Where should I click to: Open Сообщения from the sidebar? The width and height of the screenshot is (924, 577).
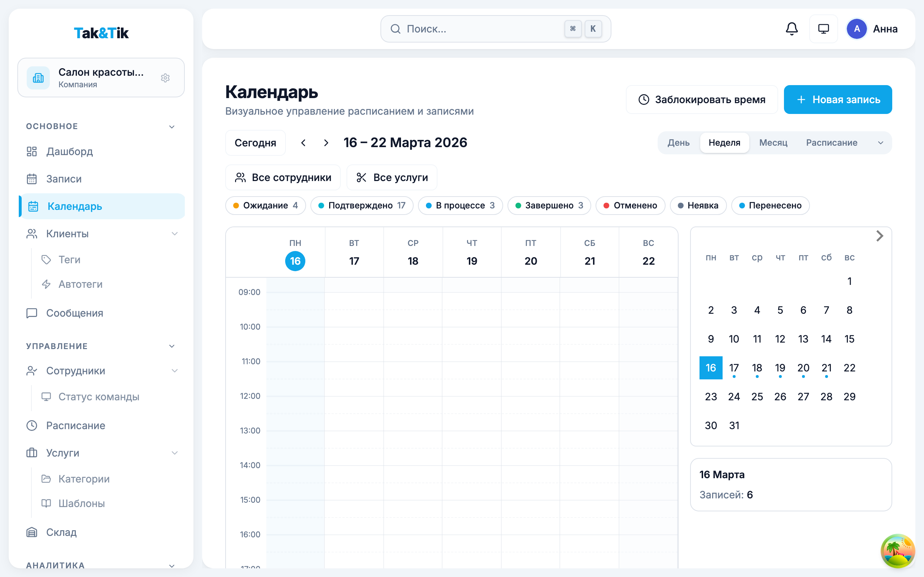(75, 313)
